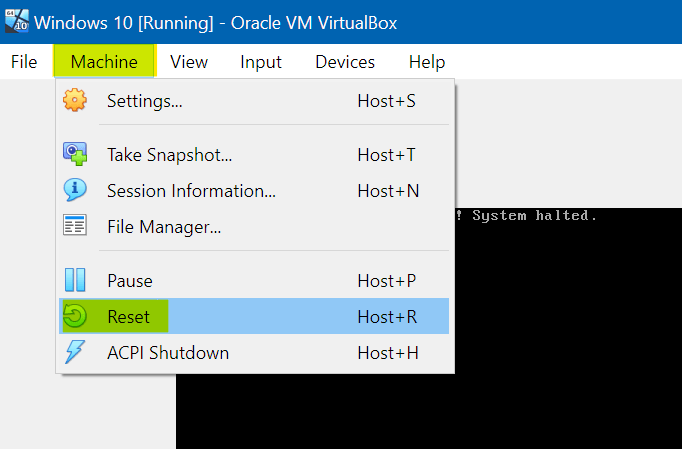
Task: Open the Input menu
Action: point(261,62)
